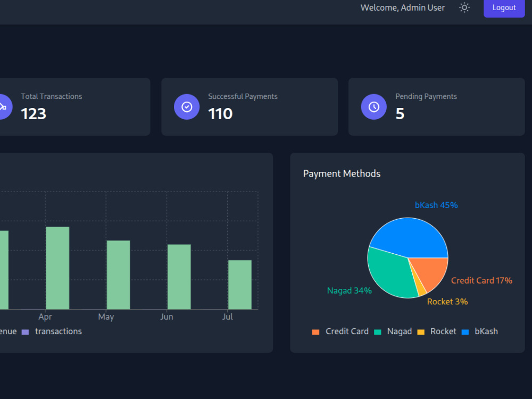Click the Jun bar in the chart
Viewport: 532px width, 399px height.
coord(179,277)
